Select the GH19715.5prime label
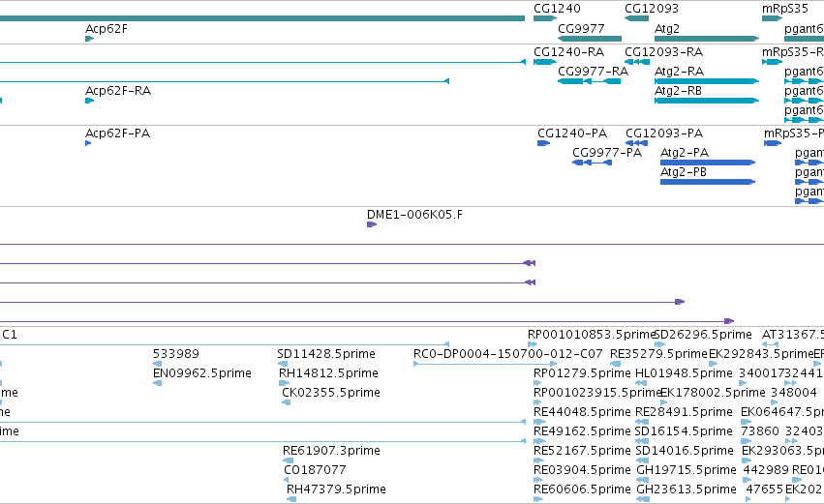Screen dimensions: 824x504 (x=687, y=469)
